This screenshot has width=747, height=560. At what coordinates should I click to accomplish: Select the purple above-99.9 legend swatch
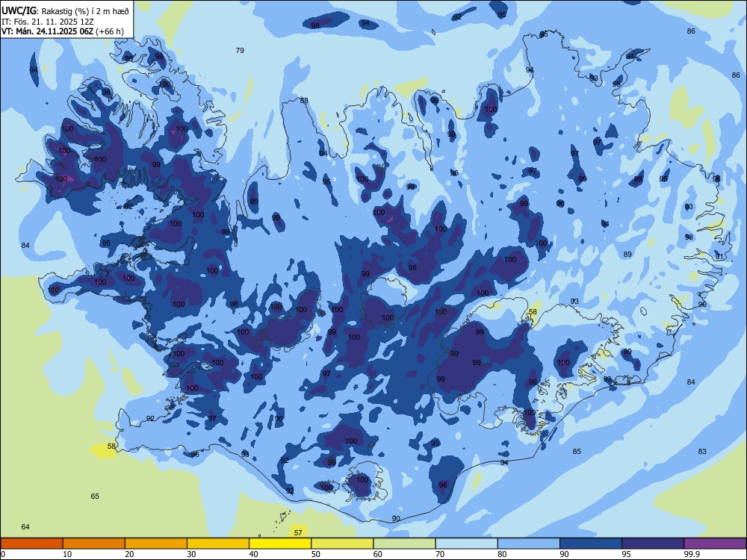[715, 544]
